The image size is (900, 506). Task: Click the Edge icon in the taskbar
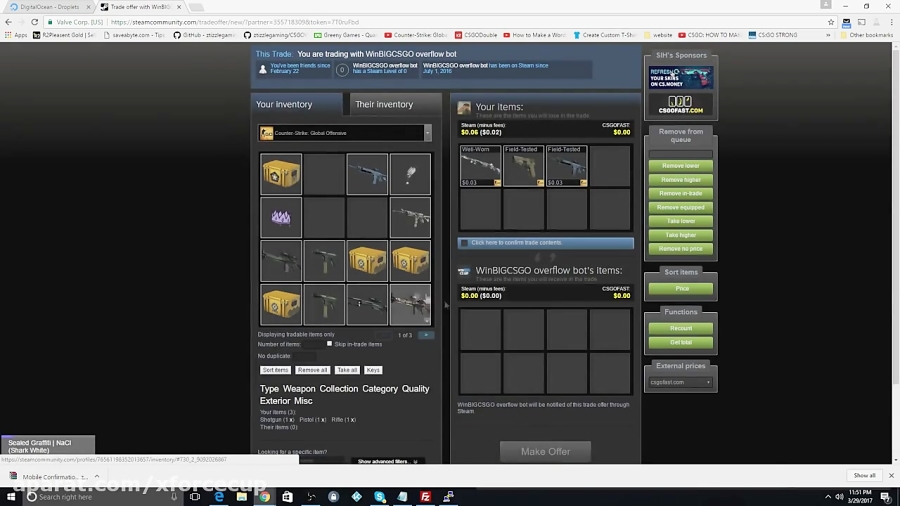coord(219,496)
